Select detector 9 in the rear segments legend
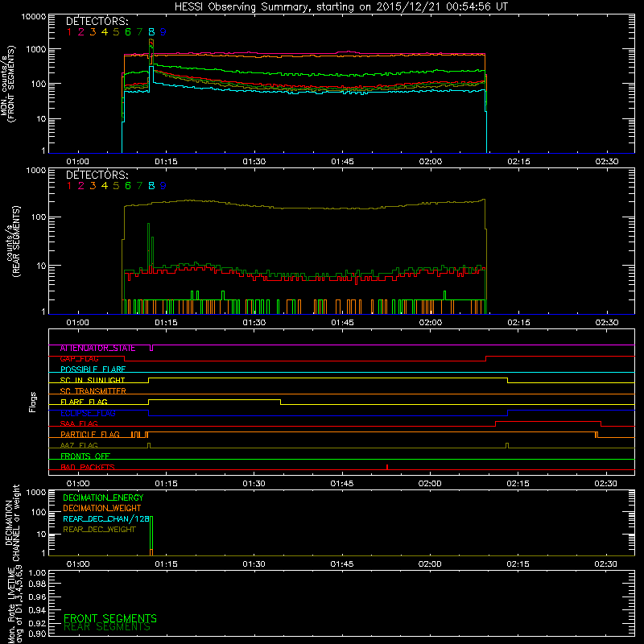Screen dimensions: 644x644 click(x=163, y=186)
